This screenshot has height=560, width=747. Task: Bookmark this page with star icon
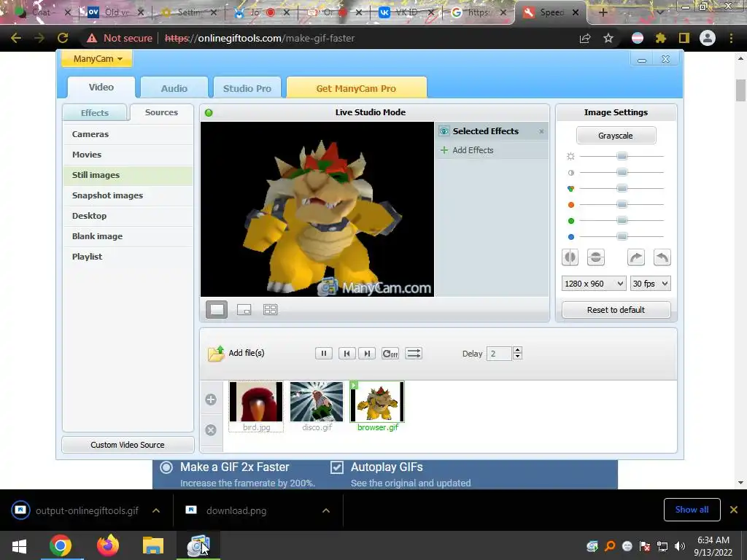click(608, 38)
